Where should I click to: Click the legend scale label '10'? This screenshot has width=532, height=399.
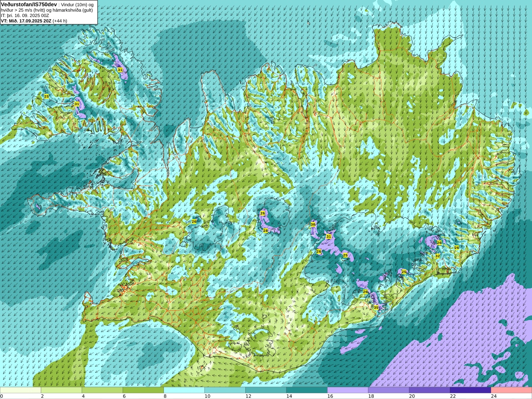tap(207, 396)
